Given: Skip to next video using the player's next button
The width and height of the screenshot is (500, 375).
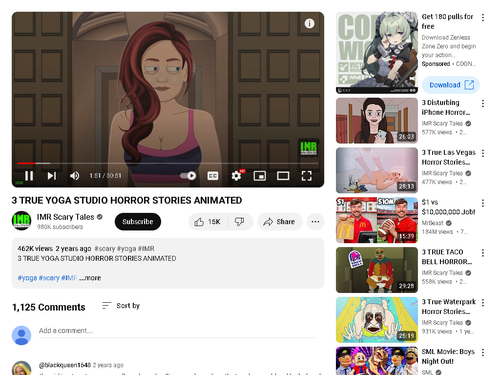Looking at the screenshot, I should (x=51, y=176).
